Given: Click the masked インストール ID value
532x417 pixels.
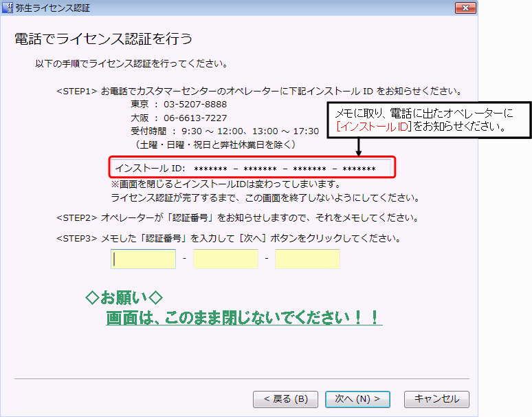Looking at the screenshot, I should point(285,169).
